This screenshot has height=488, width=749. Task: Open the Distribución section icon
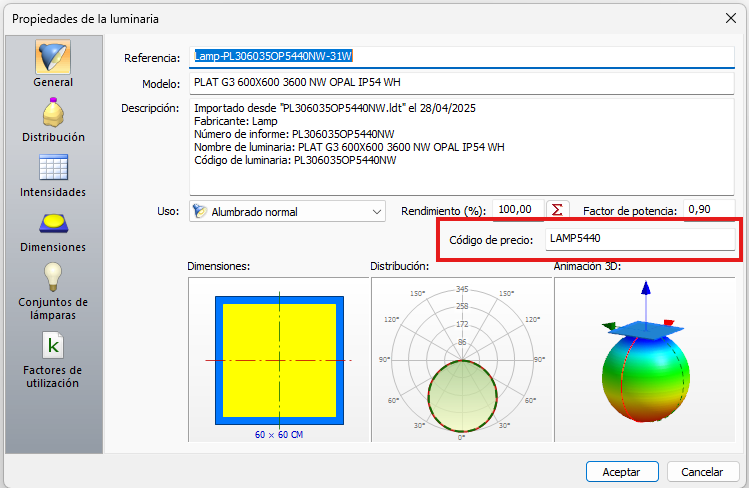[53, 112]
